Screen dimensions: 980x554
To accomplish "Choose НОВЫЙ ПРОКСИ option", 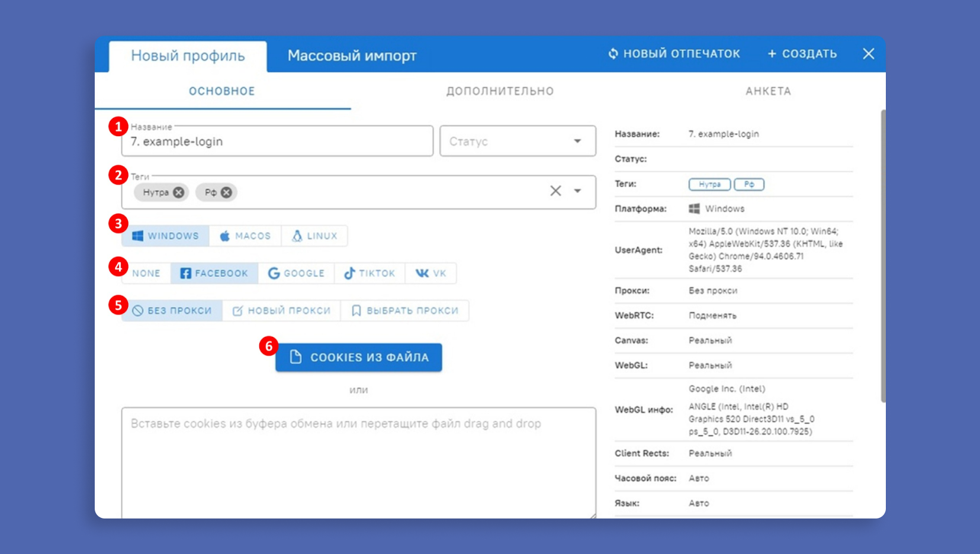I will click(281, 311).
